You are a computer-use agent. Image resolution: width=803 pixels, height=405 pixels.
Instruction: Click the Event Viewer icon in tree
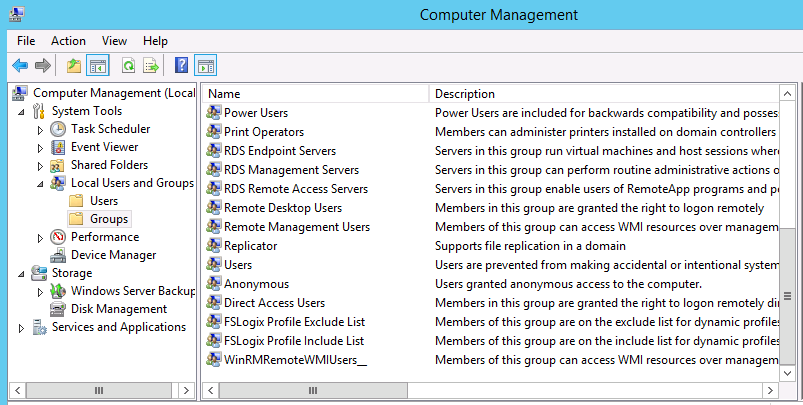click(58, 147)
